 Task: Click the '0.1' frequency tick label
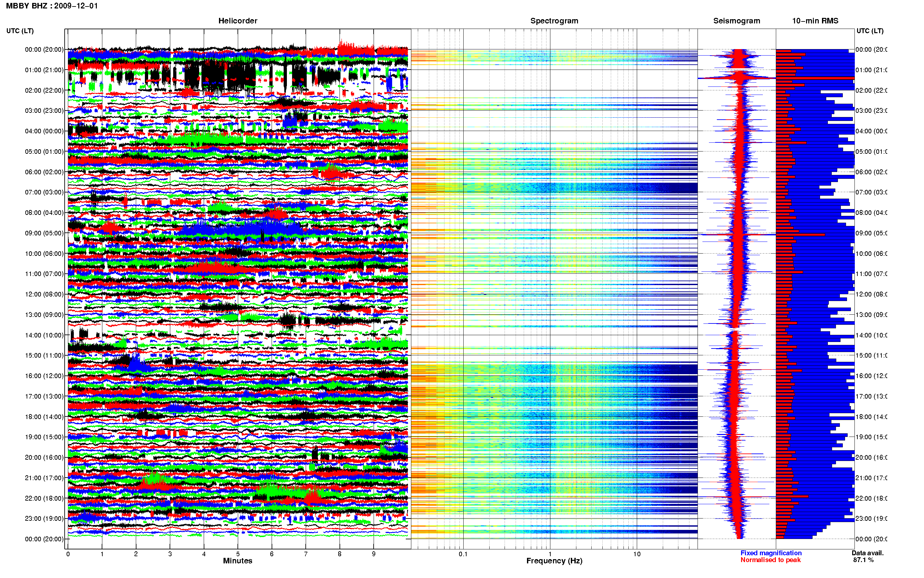tap(463, 554)
